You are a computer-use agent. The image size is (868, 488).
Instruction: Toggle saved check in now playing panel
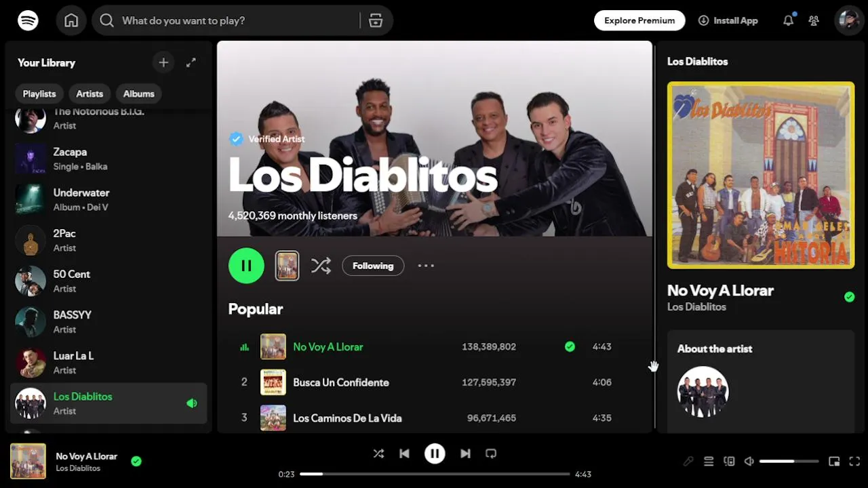coord(849,297)
